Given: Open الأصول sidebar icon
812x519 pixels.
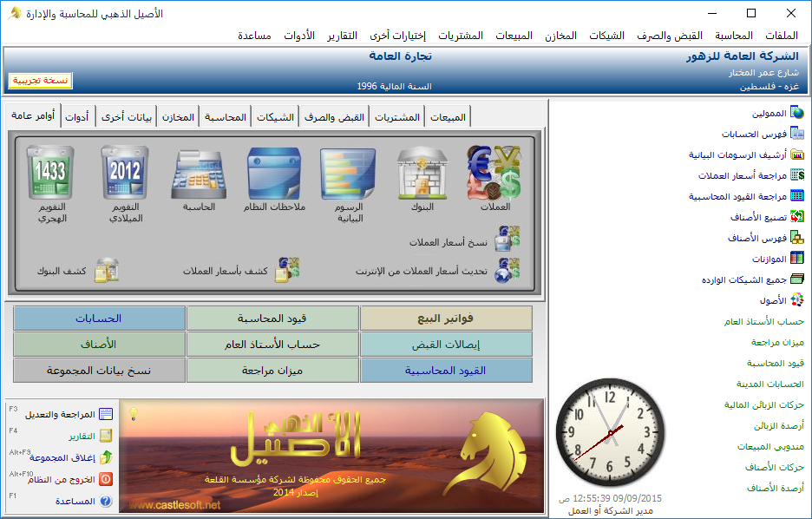Looking at the screenshot, I should [x=797, y=300].
